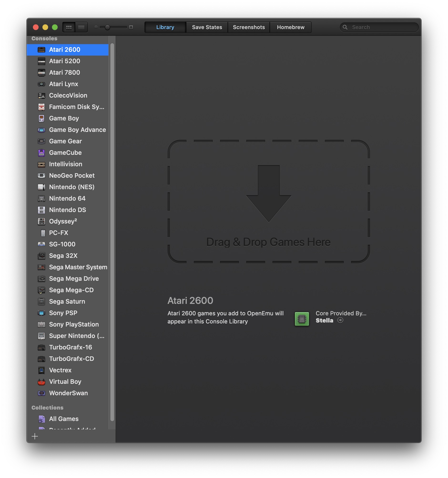Click the Stella core arrow icon
448x478 pixels.
[x=340, y=320]
